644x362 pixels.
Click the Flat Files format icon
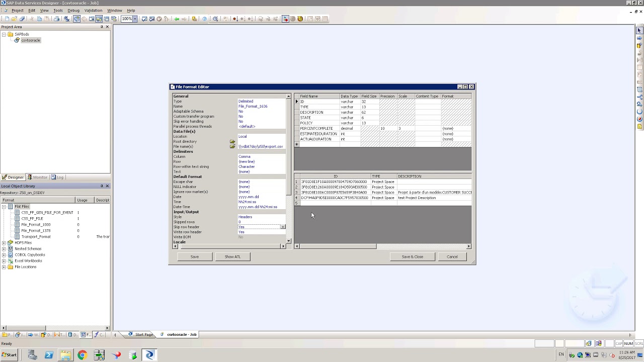coord(10,206)
